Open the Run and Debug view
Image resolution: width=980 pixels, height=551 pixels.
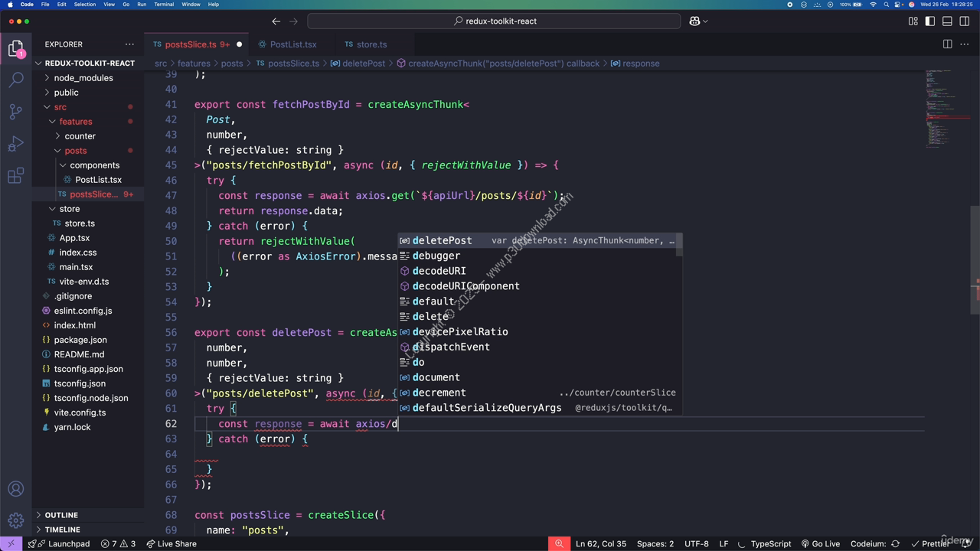point(16,144)
